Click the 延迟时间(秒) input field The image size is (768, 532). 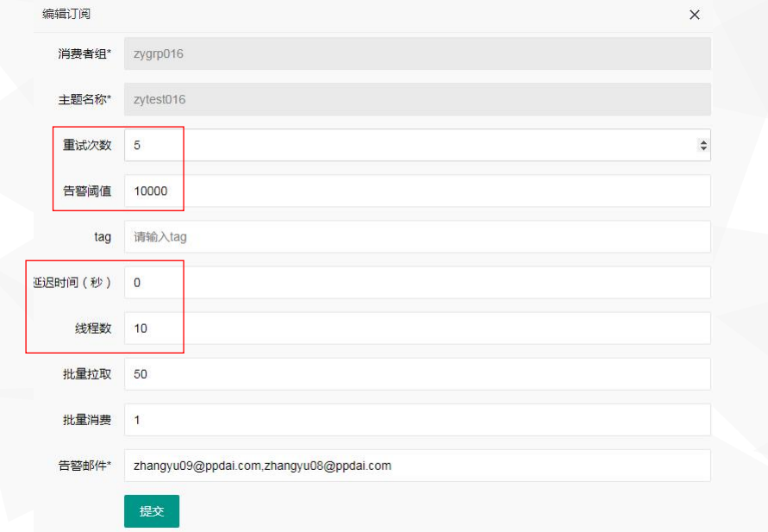417,283
